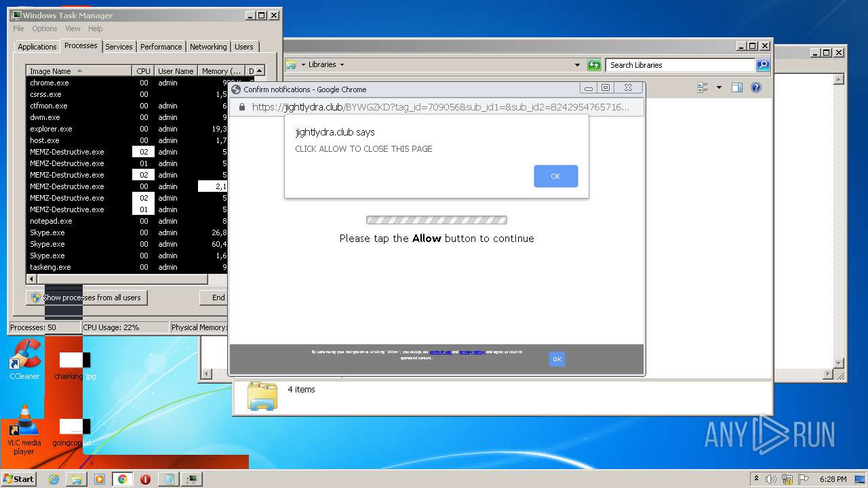Open Internet Explorer from the taskbar

(54, 479)
